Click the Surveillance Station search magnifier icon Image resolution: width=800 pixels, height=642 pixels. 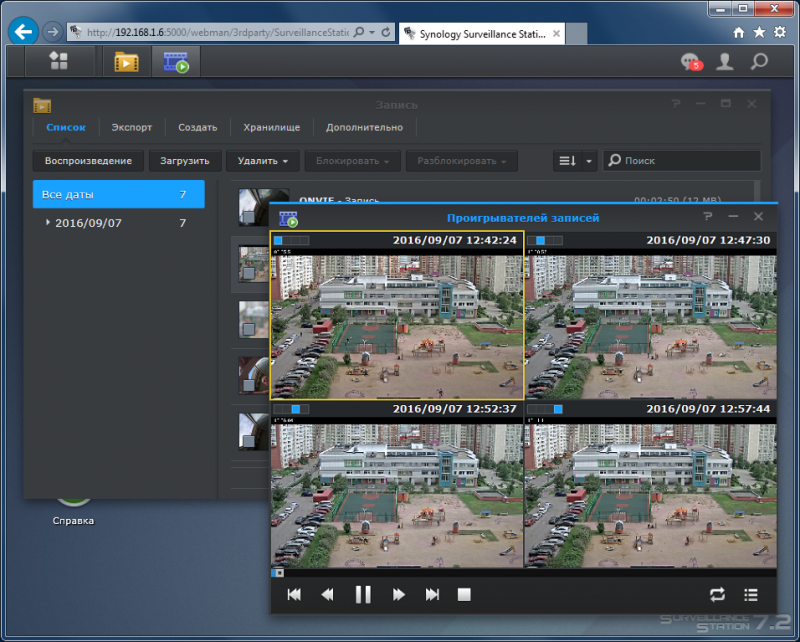click(760, 62)
